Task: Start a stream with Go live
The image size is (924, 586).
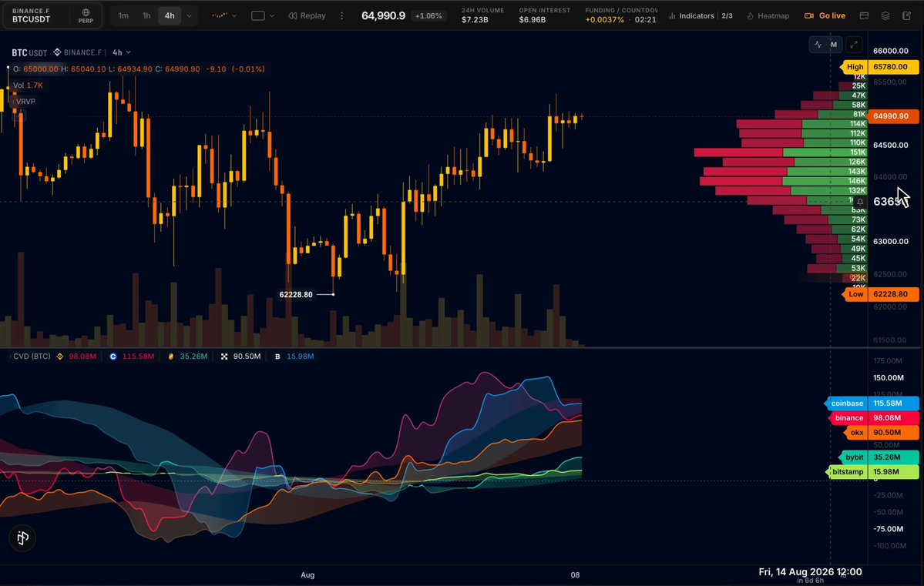Action: pyautogui.click(x=825, y=16)
